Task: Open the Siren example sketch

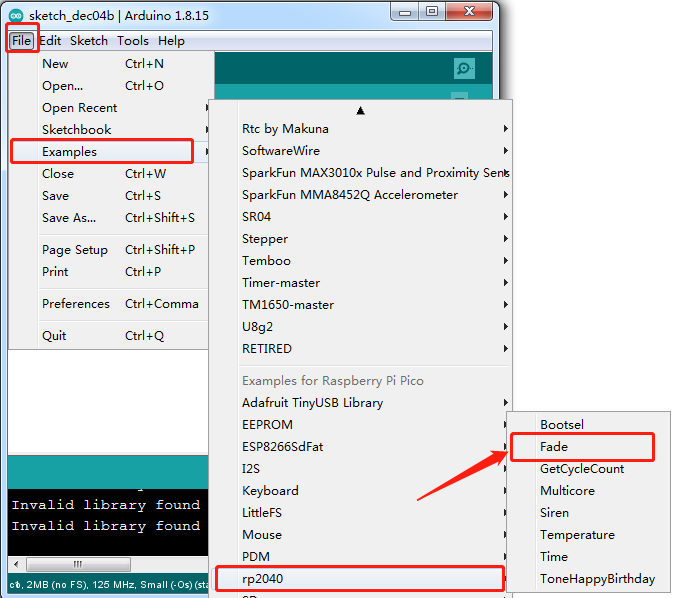Action: tap(588, 513)
